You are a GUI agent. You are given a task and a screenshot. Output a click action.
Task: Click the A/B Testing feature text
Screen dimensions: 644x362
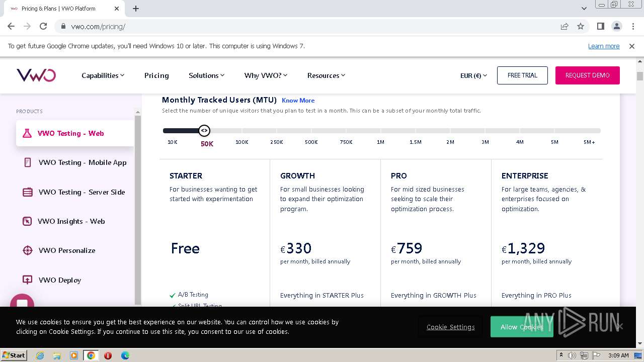point(193,295)
